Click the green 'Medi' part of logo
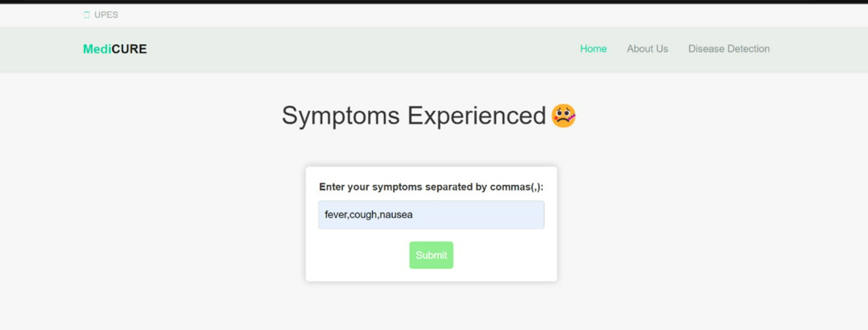This screenshot has width=868, height=330. pyautogui.click(x=97, y=49)
